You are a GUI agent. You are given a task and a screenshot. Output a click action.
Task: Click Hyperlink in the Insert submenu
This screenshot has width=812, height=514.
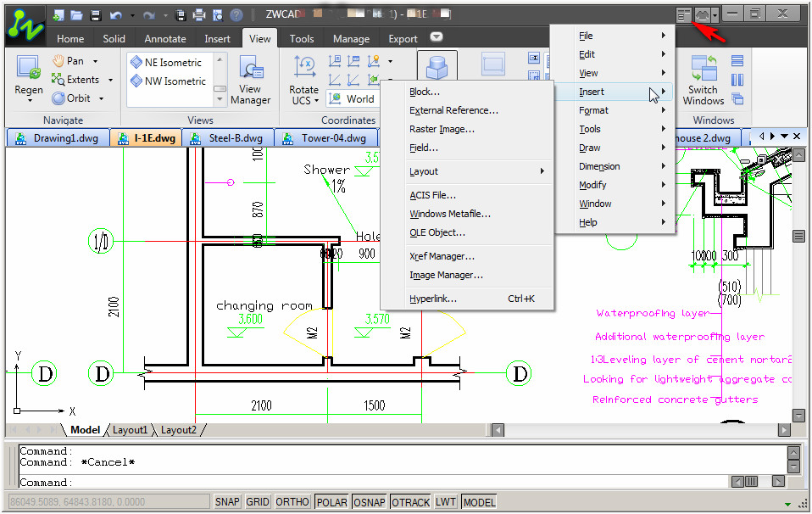pos(432,299)
